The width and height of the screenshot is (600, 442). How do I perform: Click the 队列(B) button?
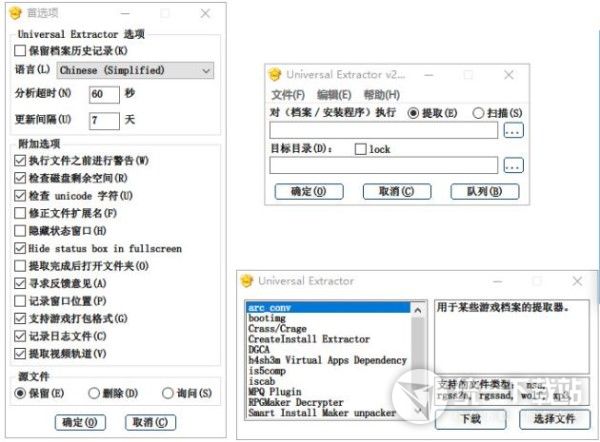pyautogui.click(x=485, y=192)
